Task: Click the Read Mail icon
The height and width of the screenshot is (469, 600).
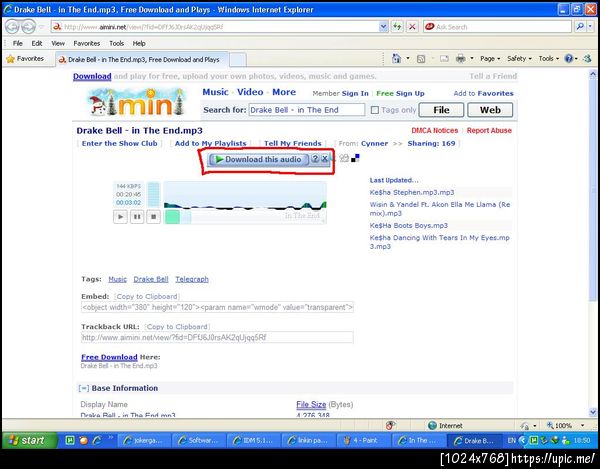Action: point(444,59)
